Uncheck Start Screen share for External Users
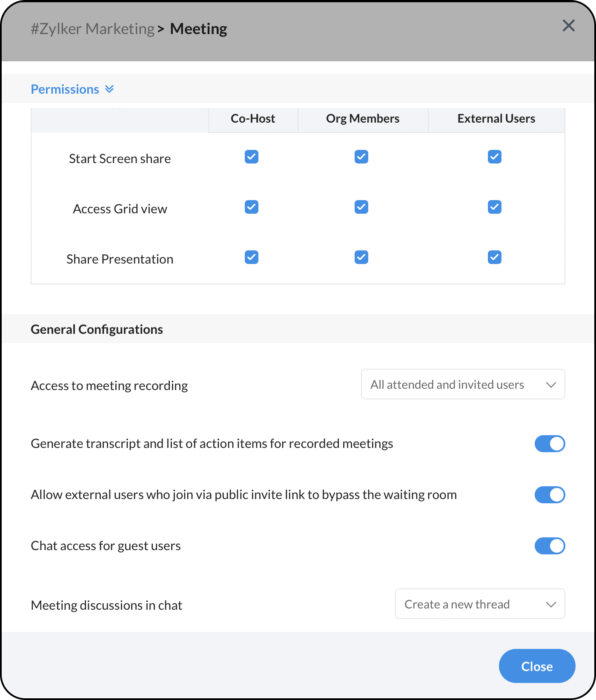 [495, 157]
